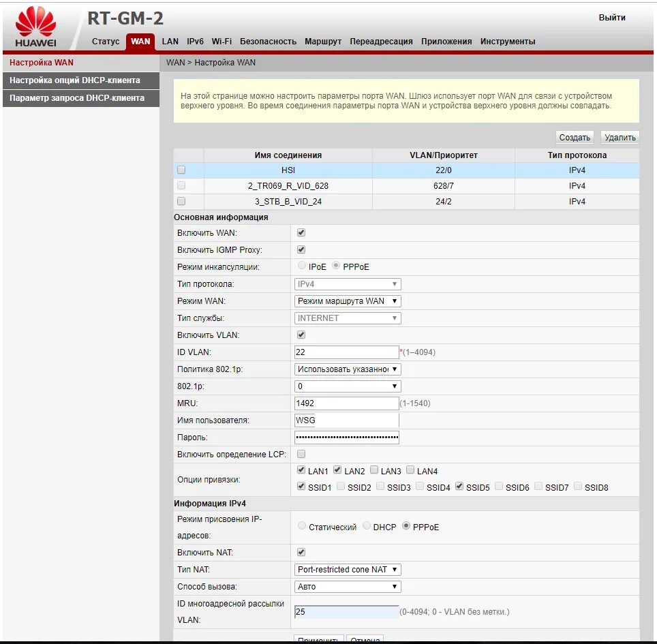Open the Тип протокола dropdown
The height and width of the screenshot is (644, 657).
coord(348,284)
